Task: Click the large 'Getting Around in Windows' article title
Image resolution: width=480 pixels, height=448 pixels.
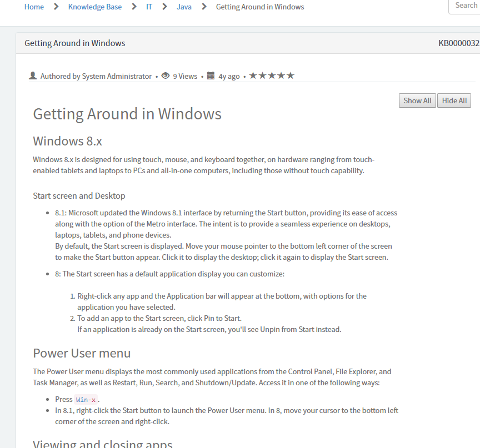Action: pos(127,114)
